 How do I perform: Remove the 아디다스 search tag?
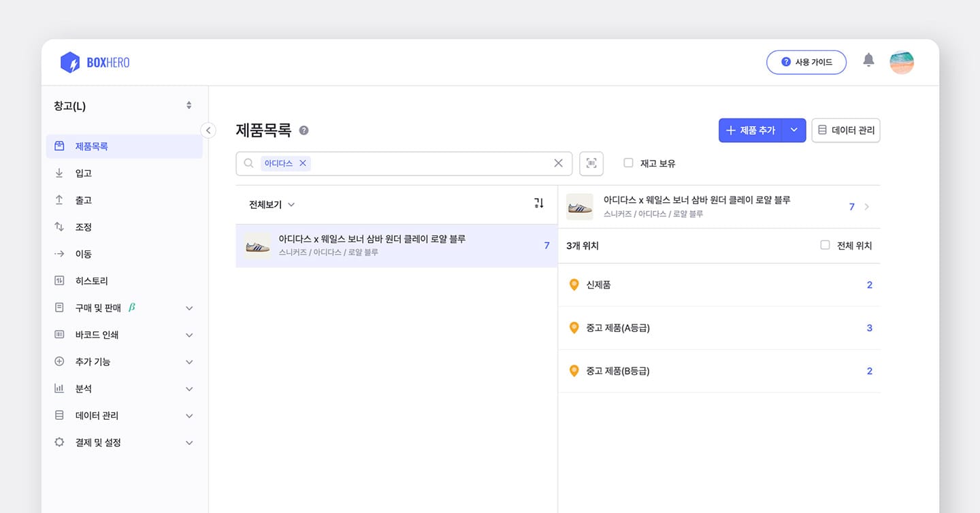[x=303, y=163]
